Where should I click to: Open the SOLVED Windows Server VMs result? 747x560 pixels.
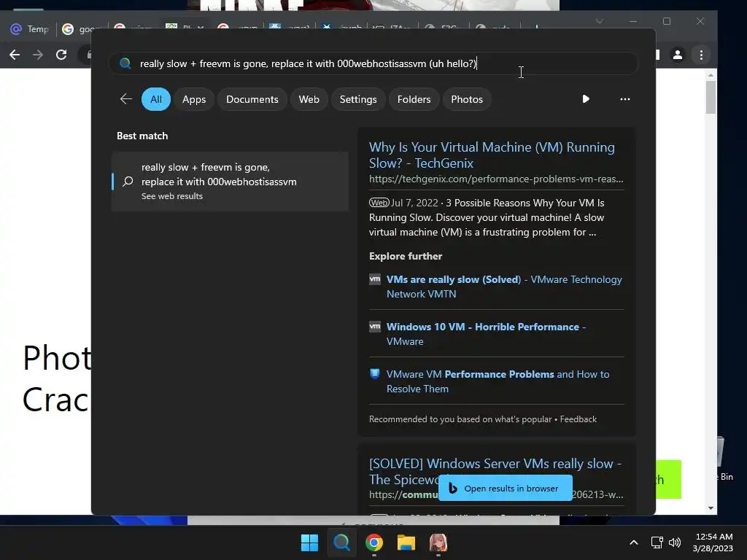click(x=495, y=471)
